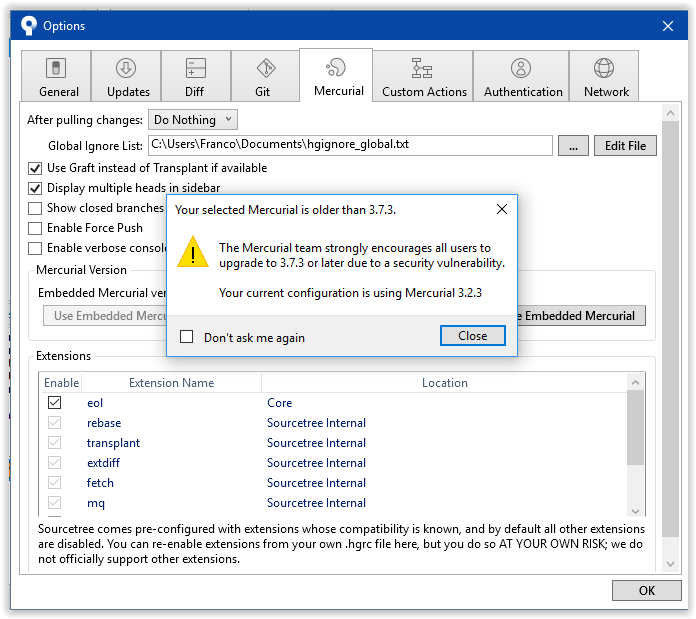Toggle the rebase extension checkbox
Screen dimensions: 696x619
point(55,422)
